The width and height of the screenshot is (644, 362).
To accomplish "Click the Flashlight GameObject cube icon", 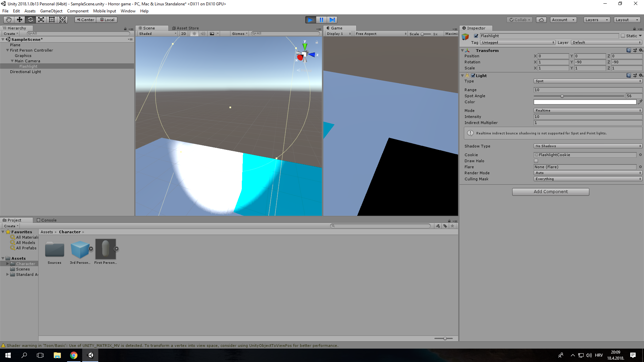I will point(465,37).
